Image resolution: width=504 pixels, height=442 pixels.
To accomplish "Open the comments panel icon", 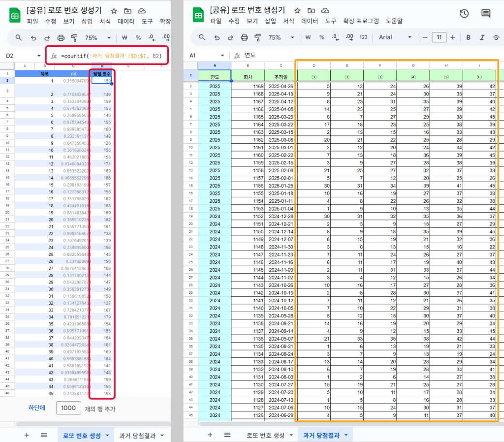I will tap(486, 14).
